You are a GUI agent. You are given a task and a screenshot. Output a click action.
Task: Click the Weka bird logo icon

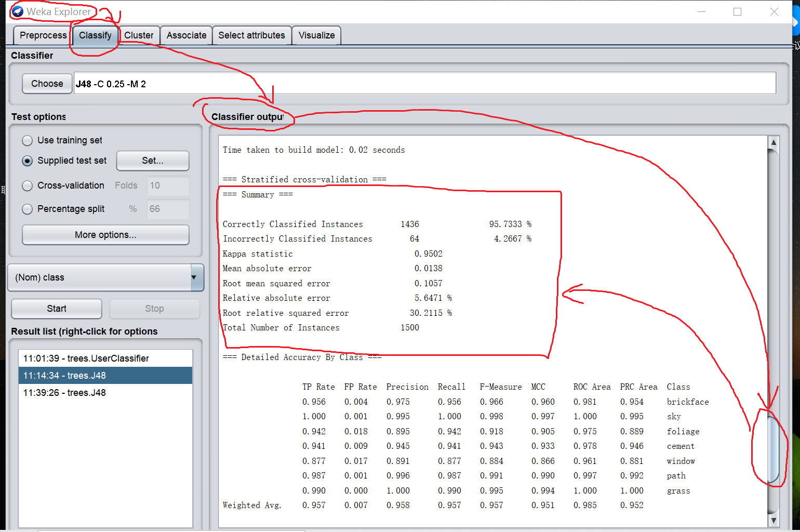[x=17, y=11]
